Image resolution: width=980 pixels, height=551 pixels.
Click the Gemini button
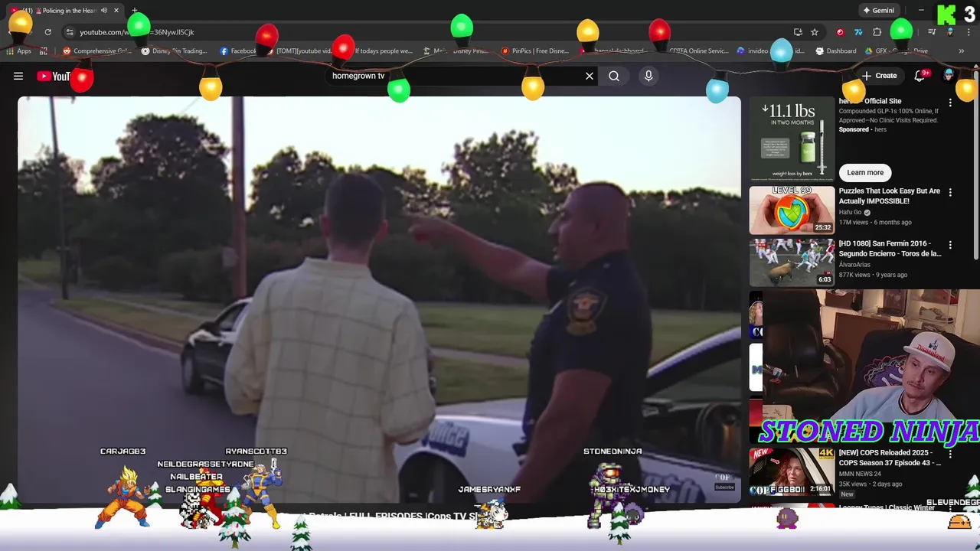[x=878, y=11]
